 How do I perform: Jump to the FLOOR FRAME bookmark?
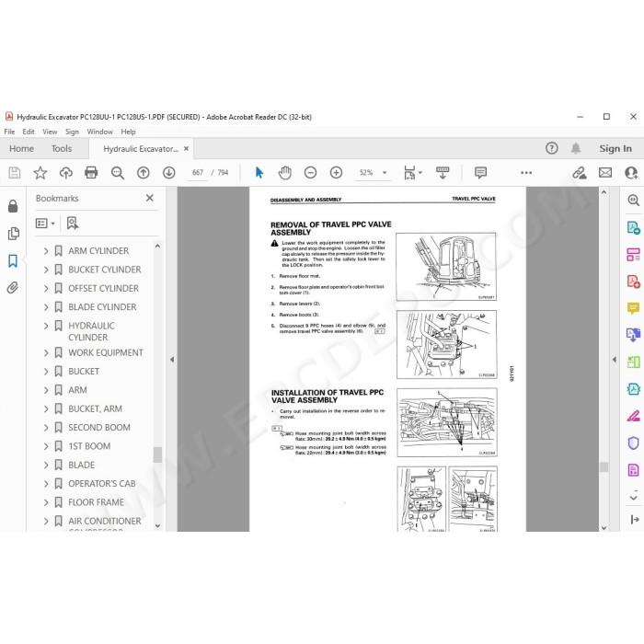coord(96,502)
